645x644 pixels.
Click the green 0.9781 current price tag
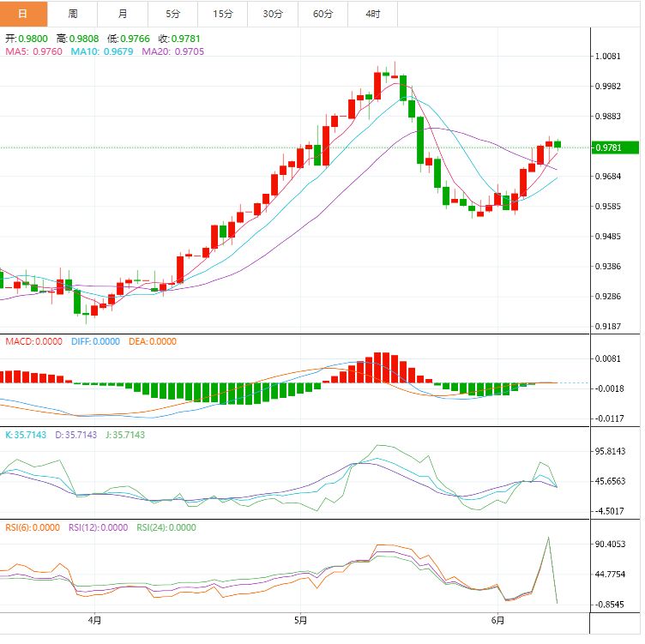(616, 147)
